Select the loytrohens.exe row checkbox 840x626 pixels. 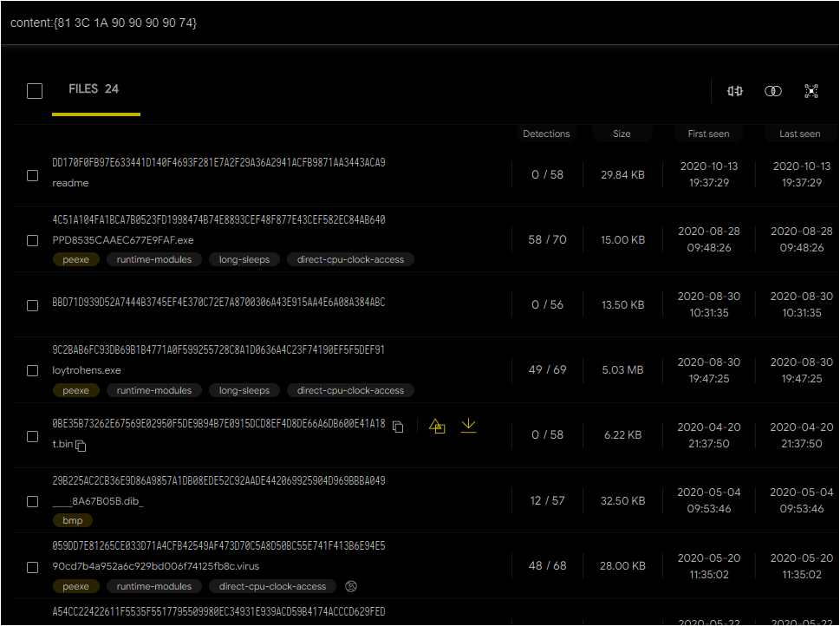coord(33,371)
